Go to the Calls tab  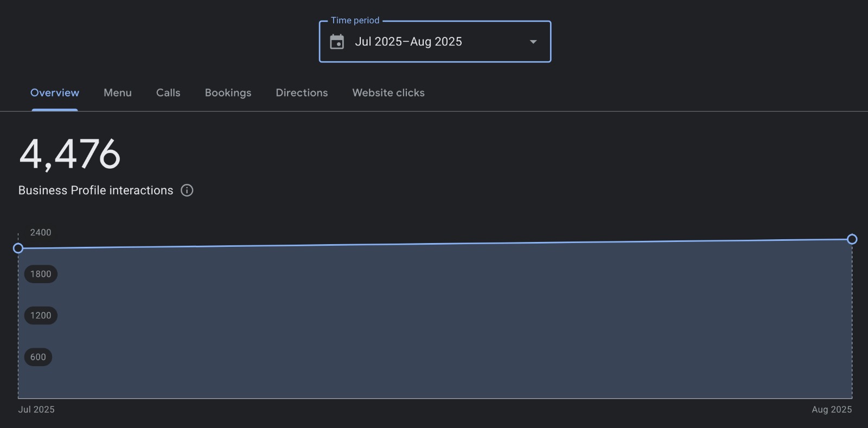coord(168,93)
